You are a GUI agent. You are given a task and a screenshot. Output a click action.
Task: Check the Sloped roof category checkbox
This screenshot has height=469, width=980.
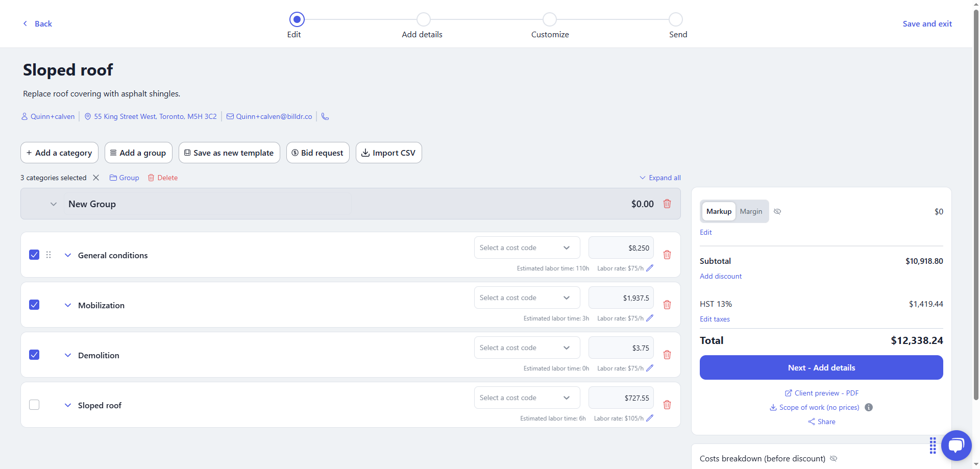pos(34,405)
